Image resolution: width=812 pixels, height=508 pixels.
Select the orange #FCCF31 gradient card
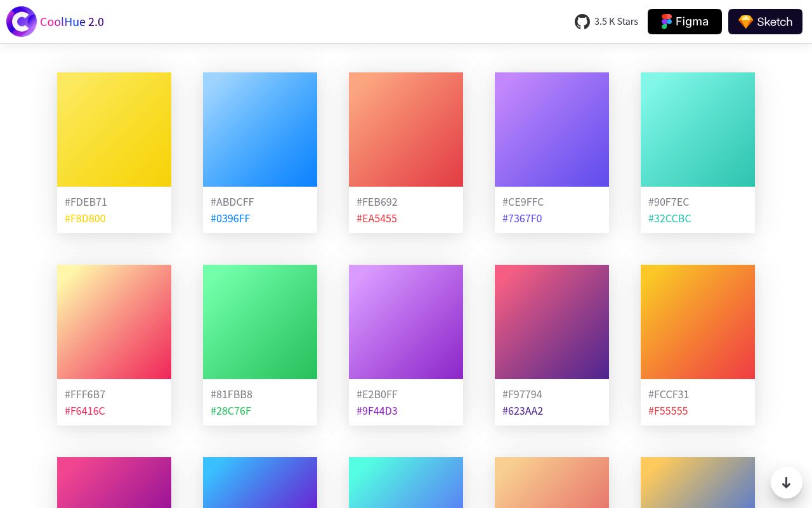pyautogui.click(x=698, y=322)
